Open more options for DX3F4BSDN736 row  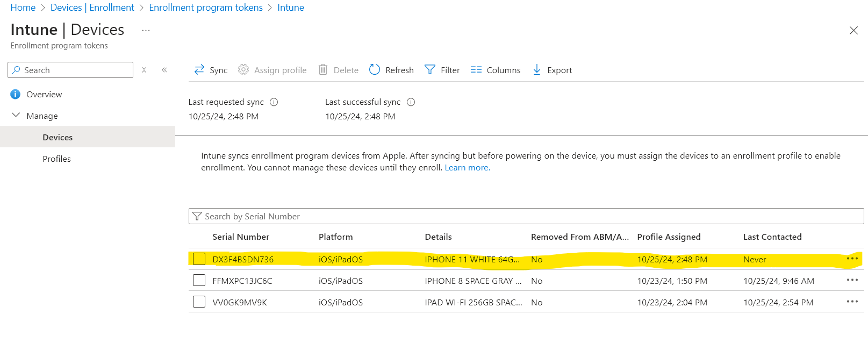pyautogui.click(x=852, y=259)
